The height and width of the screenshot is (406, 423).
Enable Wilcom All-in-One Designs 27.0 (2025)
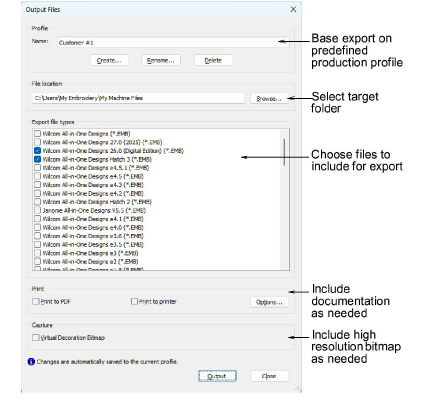pyautogui.click(x=37, y=142)
